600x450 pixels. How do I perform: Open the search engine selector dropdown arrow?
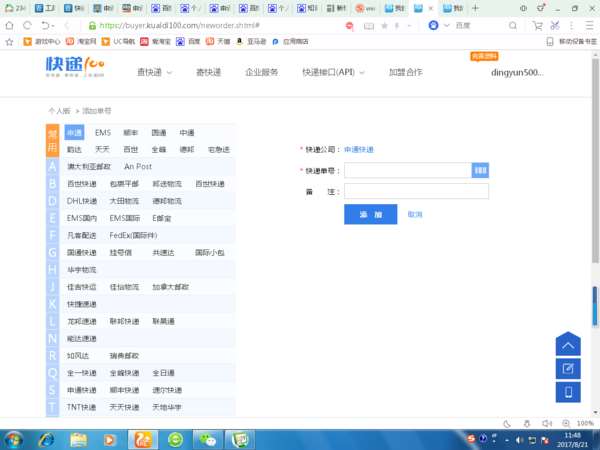(447, 26)
